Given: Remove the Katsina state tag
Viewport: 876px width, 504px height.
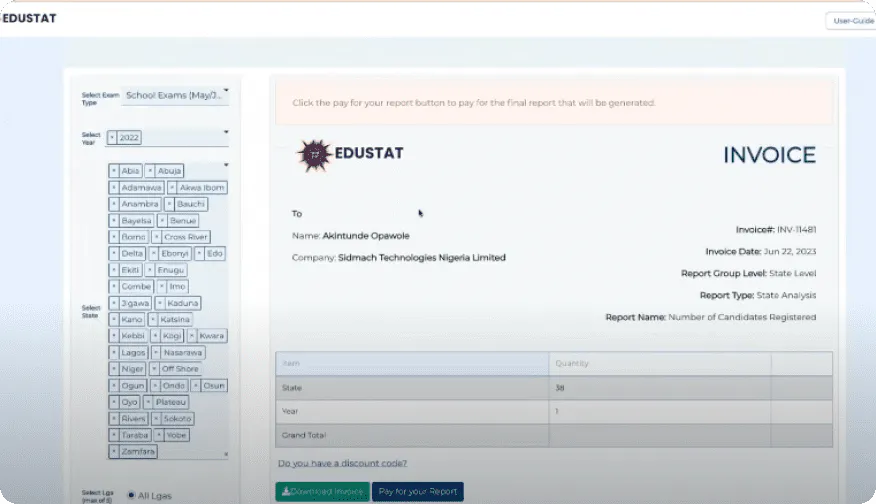Looking at the screenshot, I should [x=153, y=320].
